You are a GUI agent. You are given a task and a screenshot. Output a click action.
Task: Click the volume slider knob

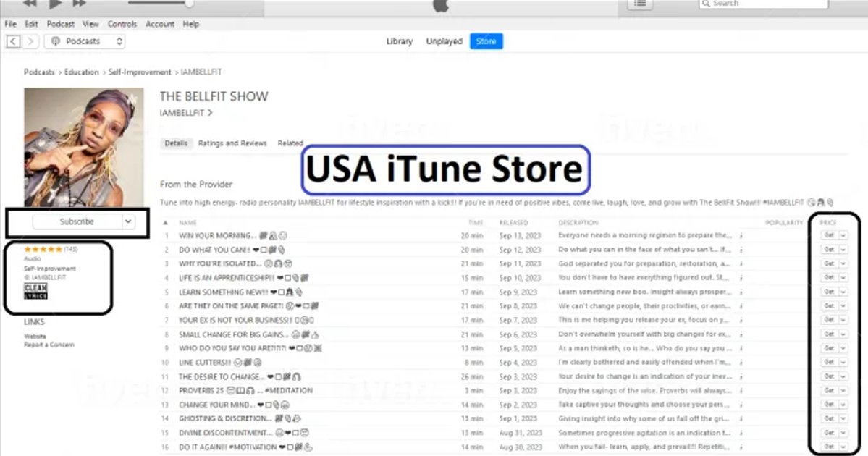[190, 4]
